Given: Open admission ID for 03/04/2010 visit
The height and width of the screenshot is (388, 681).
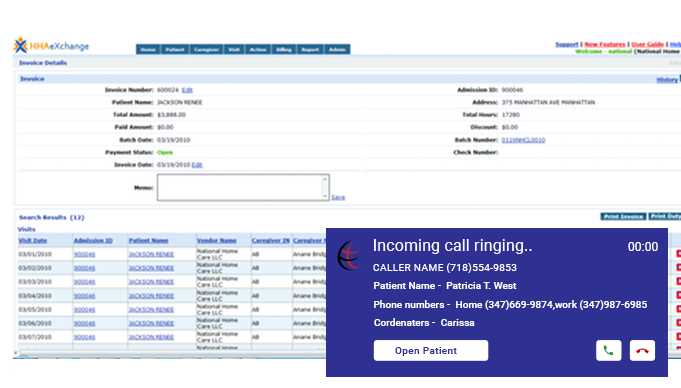Looking at the screenshot, I should [x=84, y=296].
